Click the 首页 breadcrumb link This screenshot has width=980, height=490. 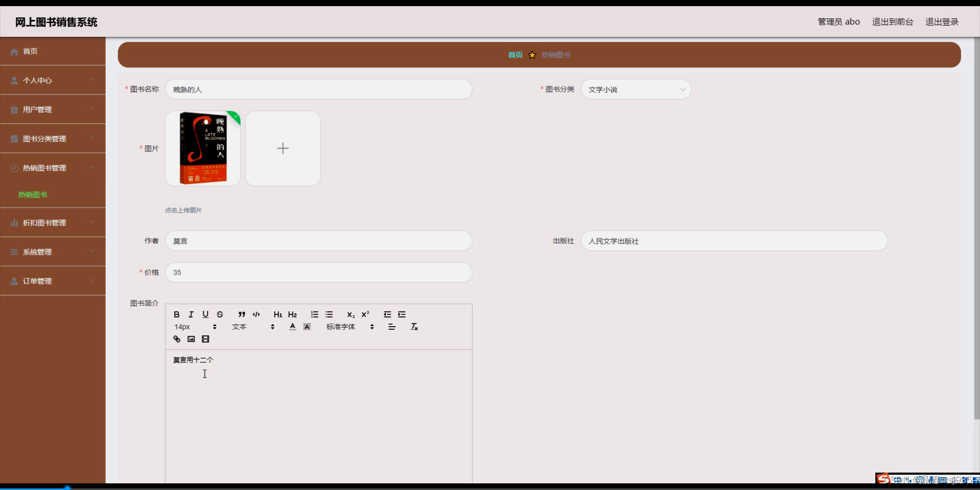(x=515, y=55)
